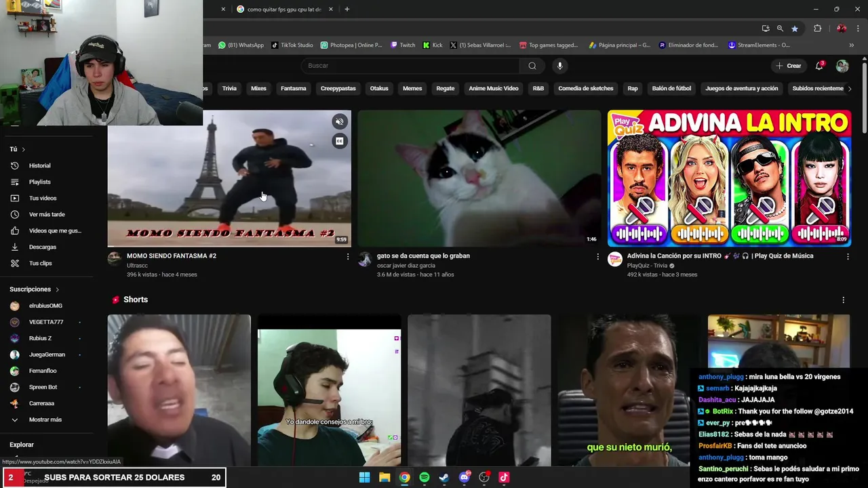868x488 pixels.
Task: Select the Balón de fútbol chip
Action: pyautogui.click(x=671, y=89)
